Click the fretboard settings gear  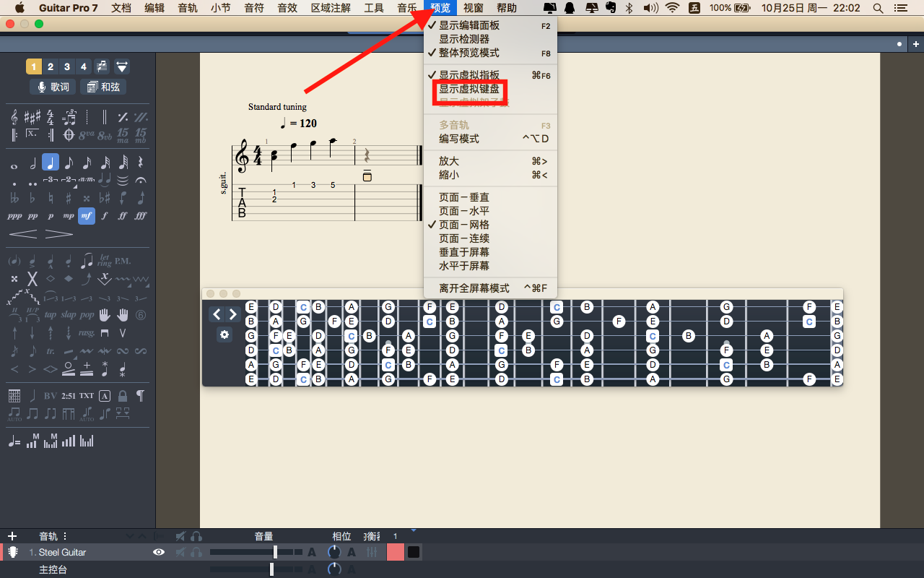pos(225,335)
